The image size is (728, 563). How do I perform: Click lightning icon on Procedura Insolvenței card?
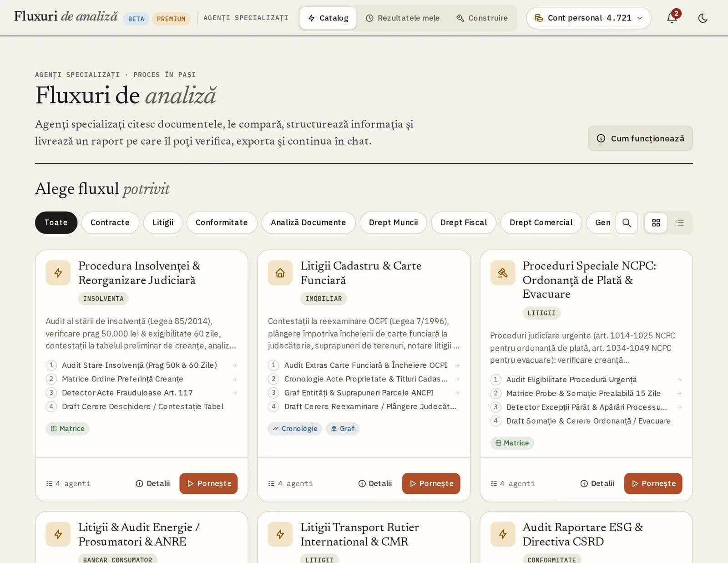click(x=58, y=273)
